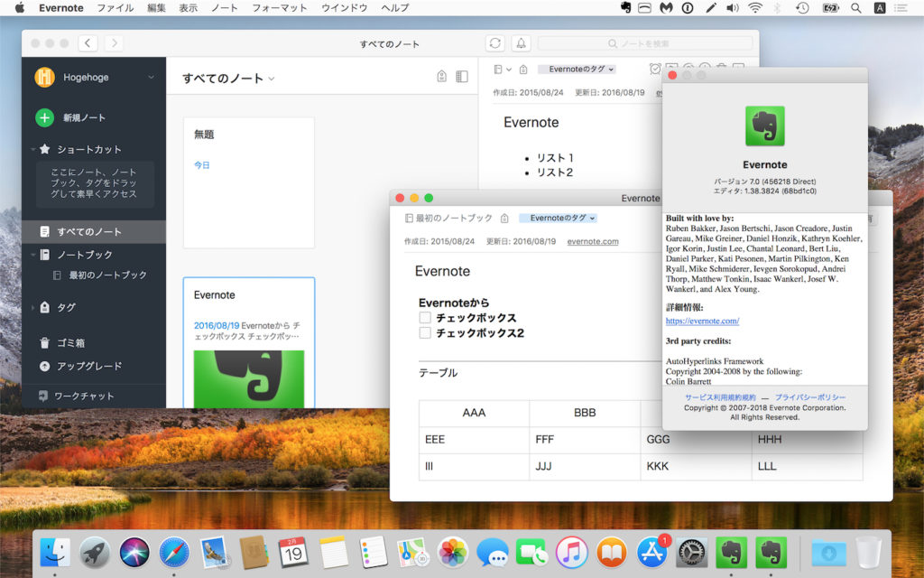
Task: Click the https://evernote.com/ link in the About window
Action: tap(702, 321)
